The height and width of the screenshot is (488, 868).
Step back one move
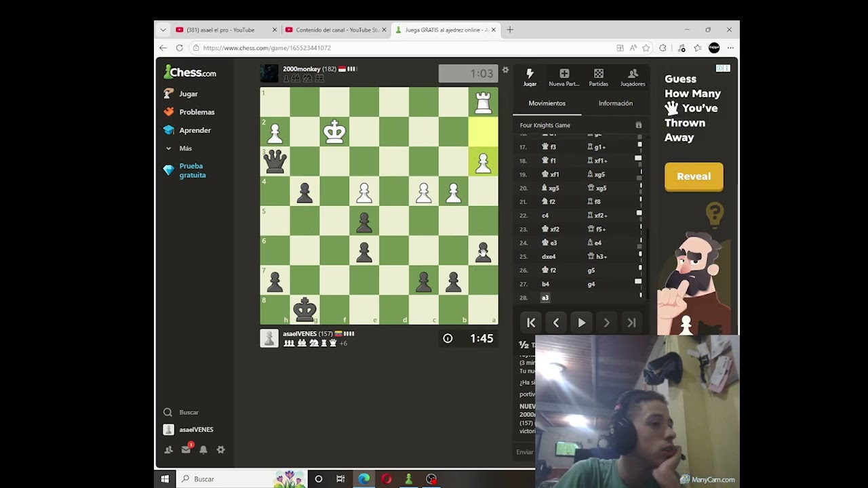556,323
